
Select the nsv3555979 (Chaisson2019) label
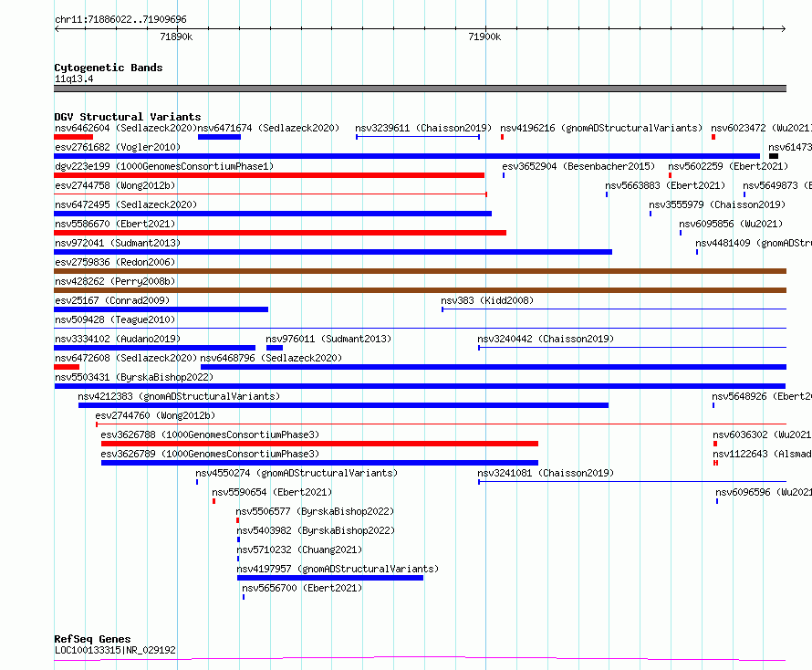click(717, 204)
